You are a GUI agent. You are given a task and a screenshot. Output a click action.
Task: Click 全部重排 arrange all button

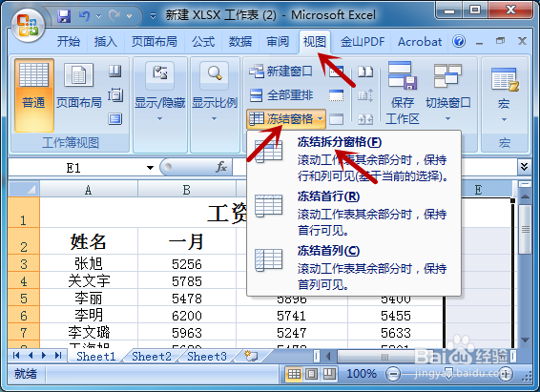pyautogui.click(x=280, y=95)
